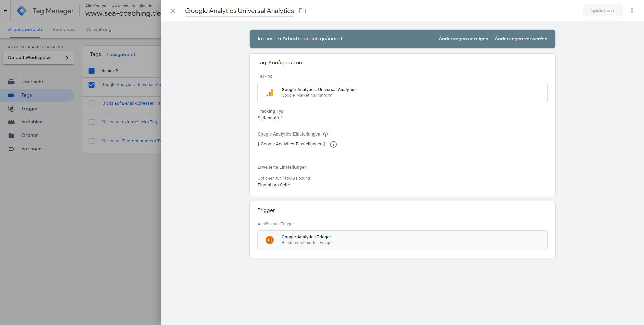Image resolution: width=644 pixels, height=325 pixels.
Task: Click the www.sea-coaching.de container name
Action: point(123,13)
